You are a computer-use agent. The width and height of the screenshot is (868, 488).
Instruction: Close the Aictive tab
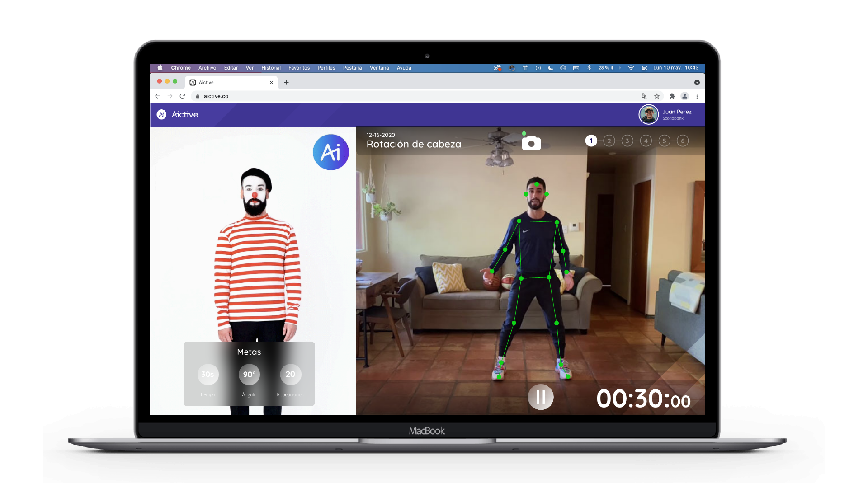[x=271, y=83]
